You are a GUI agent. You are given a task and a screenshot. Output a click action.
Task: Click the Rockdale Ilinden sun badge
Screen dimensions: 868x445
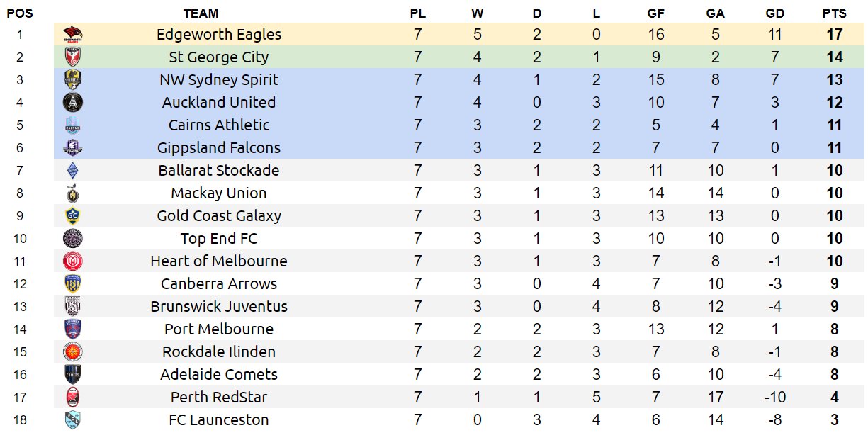click(x=73, y=351)
